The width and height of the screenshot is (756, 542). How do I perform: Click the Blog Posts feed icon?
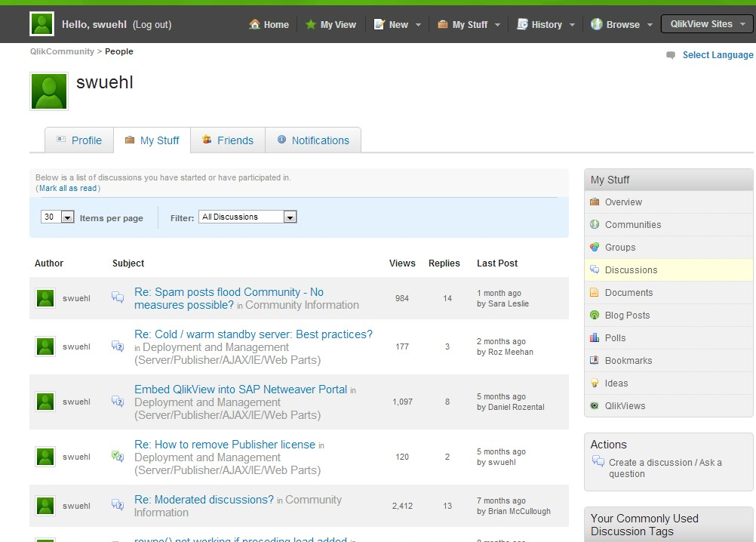point(595,315)
